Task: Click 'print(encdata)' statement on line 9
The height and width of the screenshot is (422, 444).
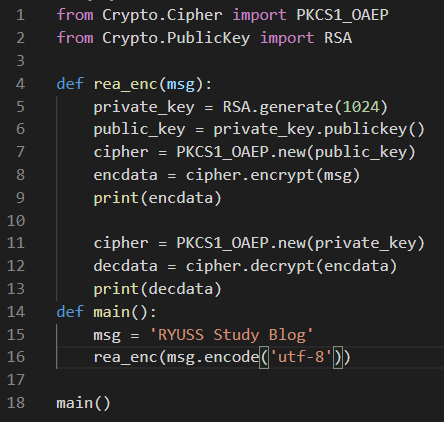Action: point(157,198)
